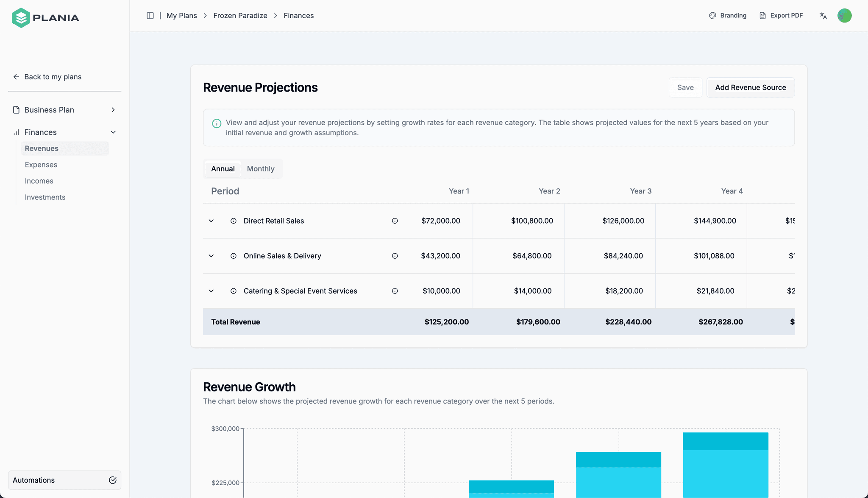Click Add Revenue Source

[750, 87]
